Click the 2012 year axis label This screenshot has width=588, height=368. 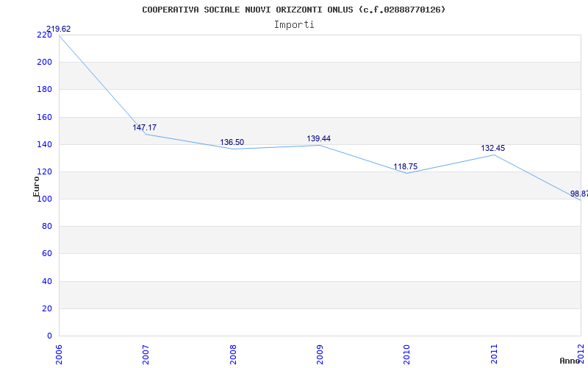click(x=581, y=353)
